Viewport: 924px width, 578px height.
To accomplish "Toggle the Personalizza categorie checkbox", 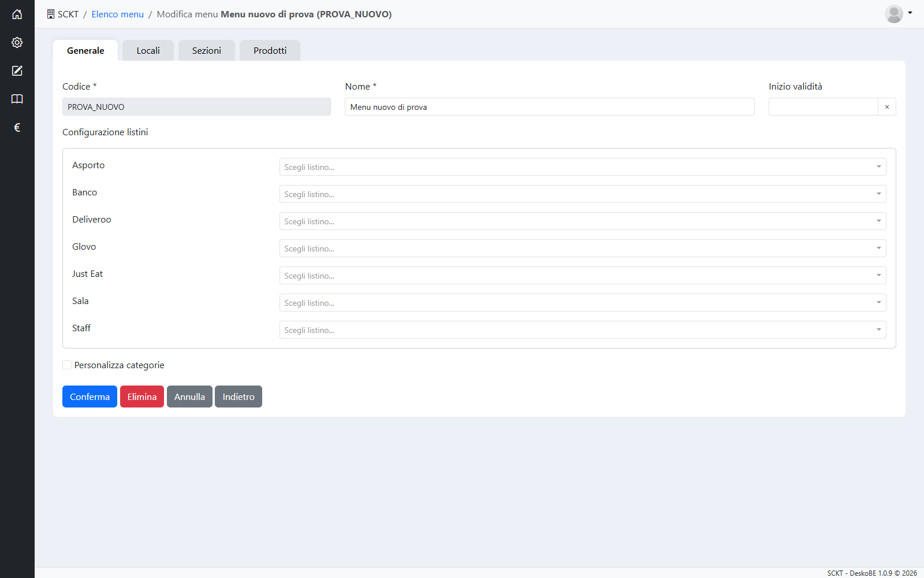I will 67,365.
